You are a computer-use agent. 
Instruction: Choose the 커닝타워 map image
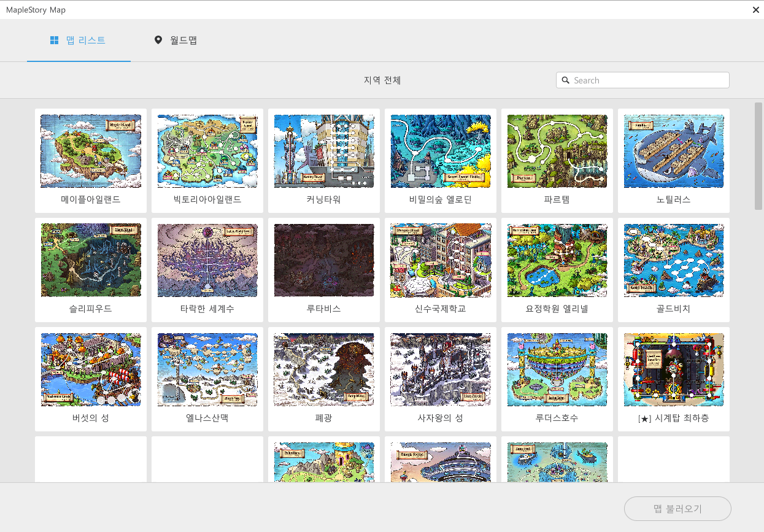pyautogui.click(x=324, y=151)
